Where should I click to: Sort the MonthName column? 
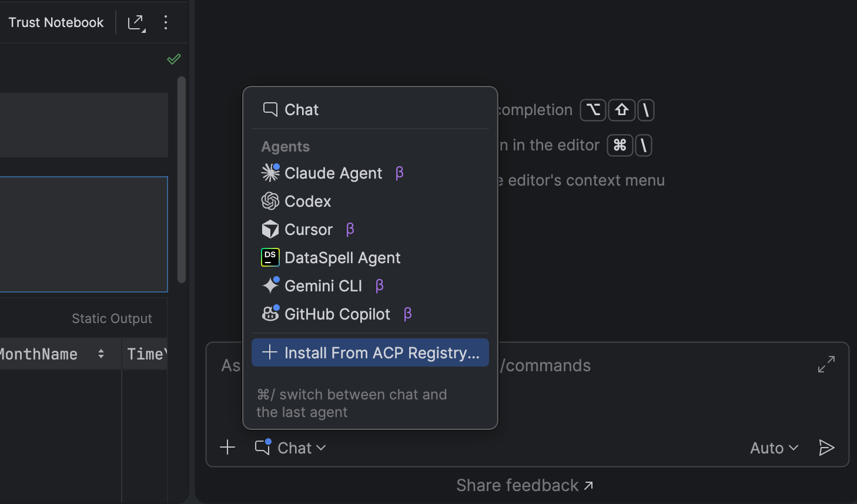[x=101, y=354]
